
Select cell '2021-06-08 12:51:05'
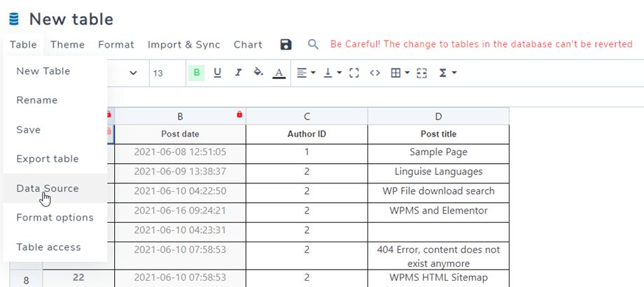coord(181,153)
